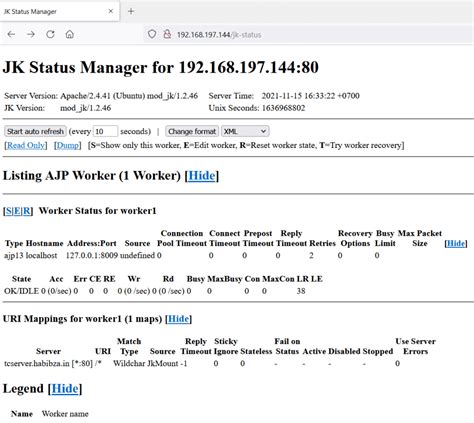Edit the refresh interval seconds field
The width and height of the screenshot is (474, 423).
(x=105, y=131)
